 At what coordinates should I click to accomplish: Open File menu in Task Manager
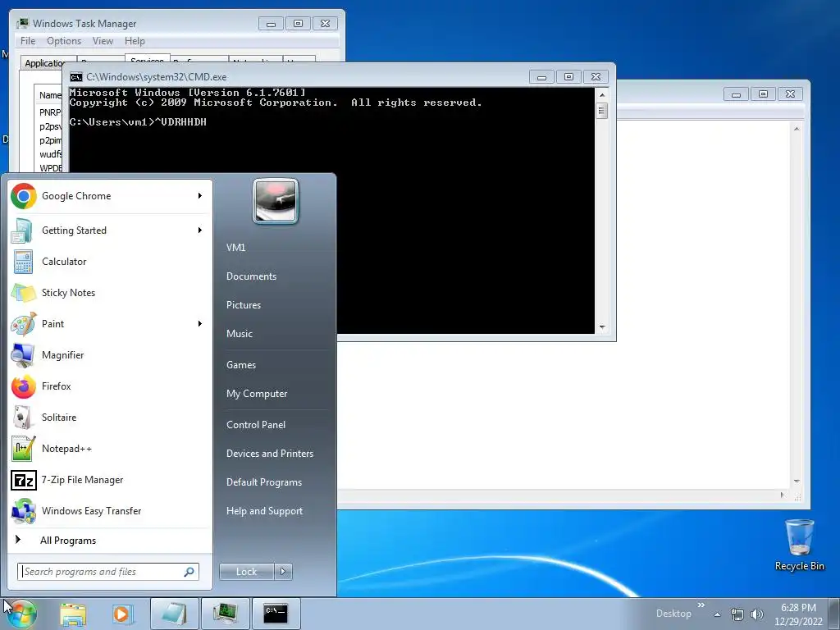coord(28,41)
